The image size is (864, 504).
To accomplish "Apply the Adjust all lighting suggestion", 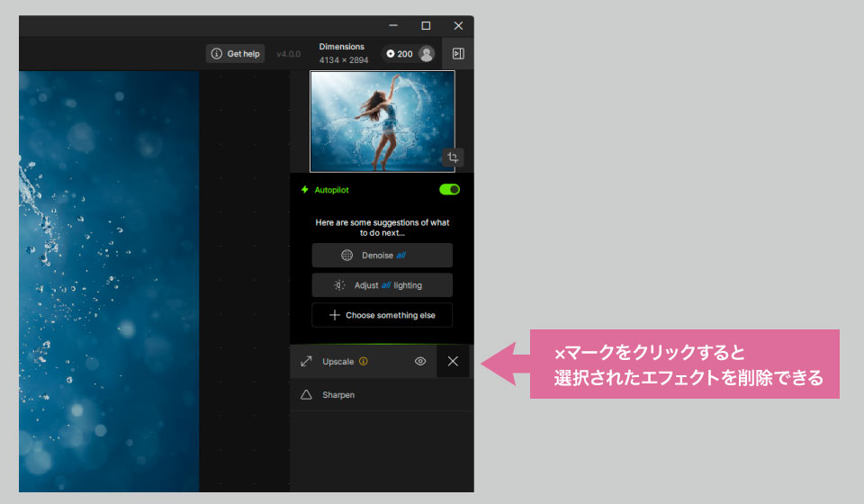I will point(382,285).
